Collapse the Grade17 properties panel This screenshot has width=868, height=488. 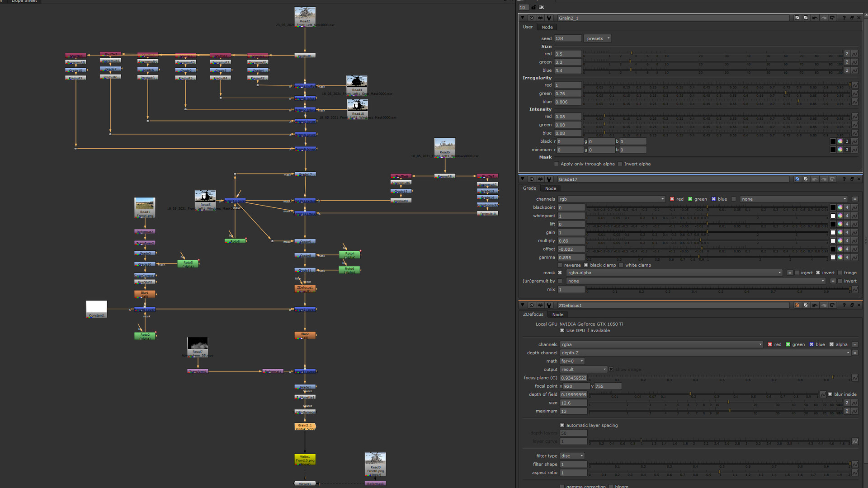coord(523,179)
